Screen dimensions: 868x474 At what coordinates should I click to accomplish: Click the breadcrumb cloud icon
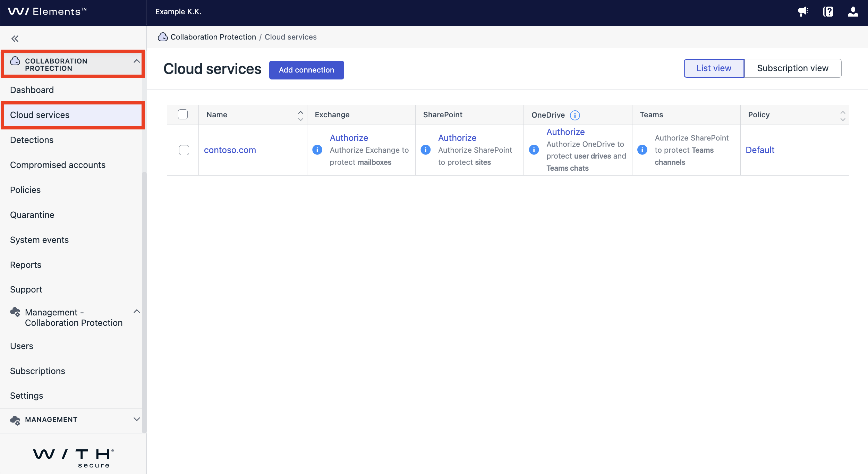[x=163, y=37]
